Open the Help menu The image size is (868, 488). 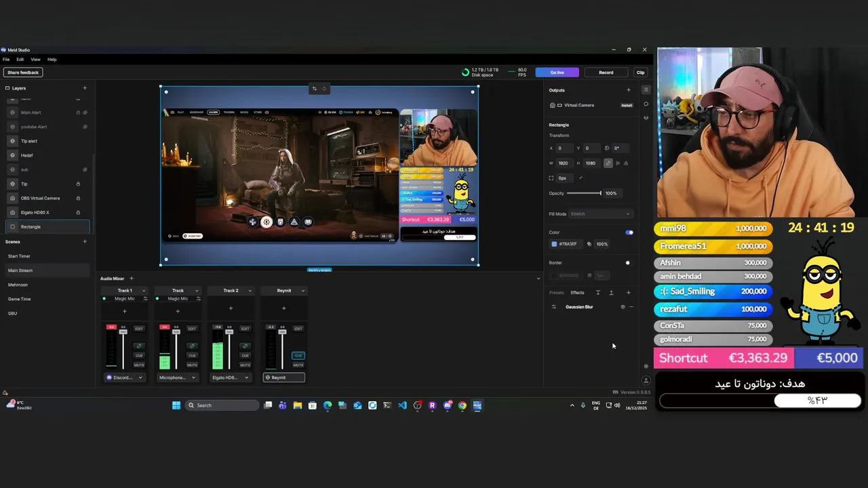click(x=52, y=60)
